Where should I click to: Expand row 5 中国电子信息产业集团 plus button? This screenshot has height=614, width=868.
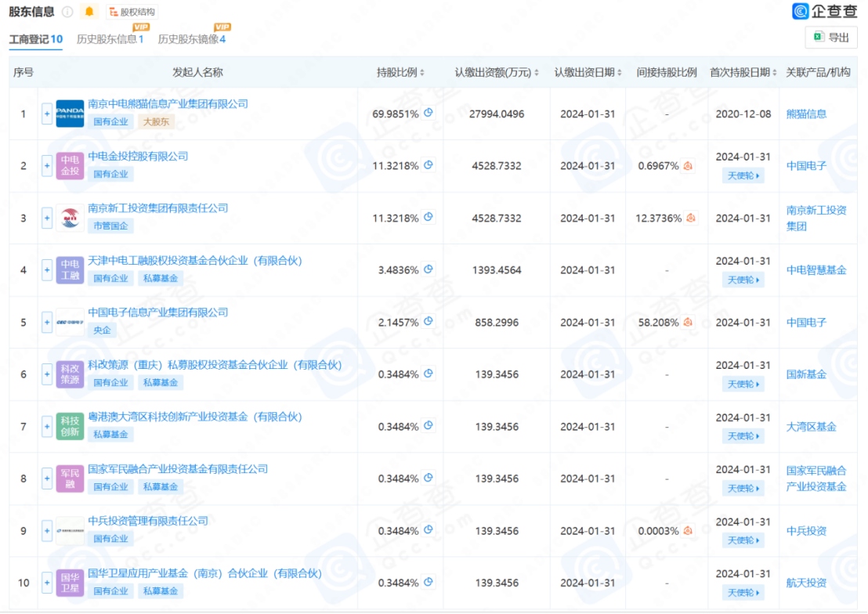click(47, 322)
